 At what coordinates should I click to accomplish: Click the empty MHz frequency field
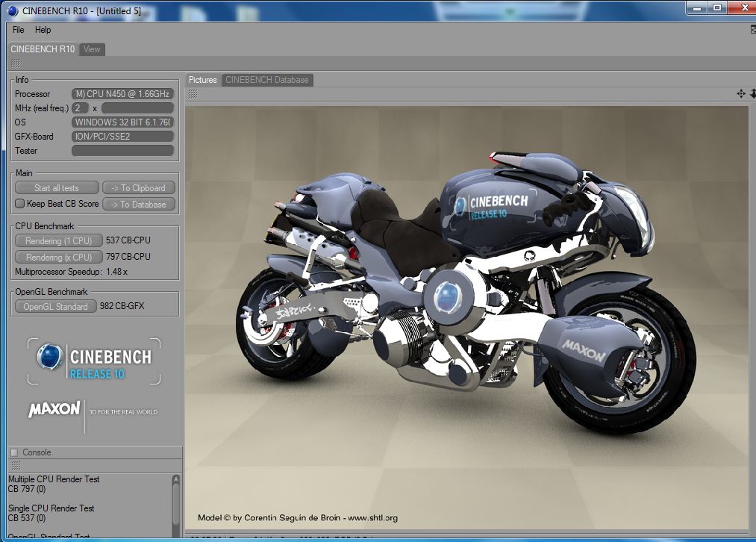pyautogui.click(x=137, y=108)
